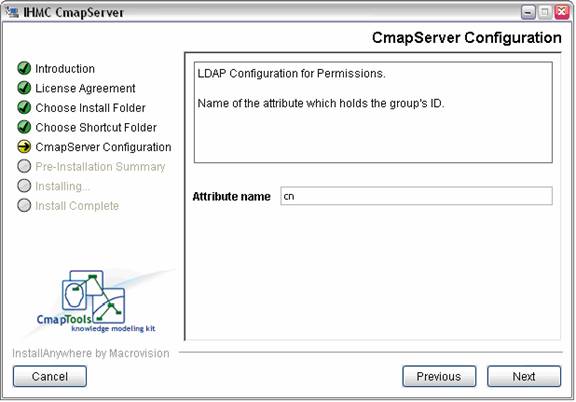Focus the Attribute name input field
Screen dimensions: 576x402
[x=416, y=196]
